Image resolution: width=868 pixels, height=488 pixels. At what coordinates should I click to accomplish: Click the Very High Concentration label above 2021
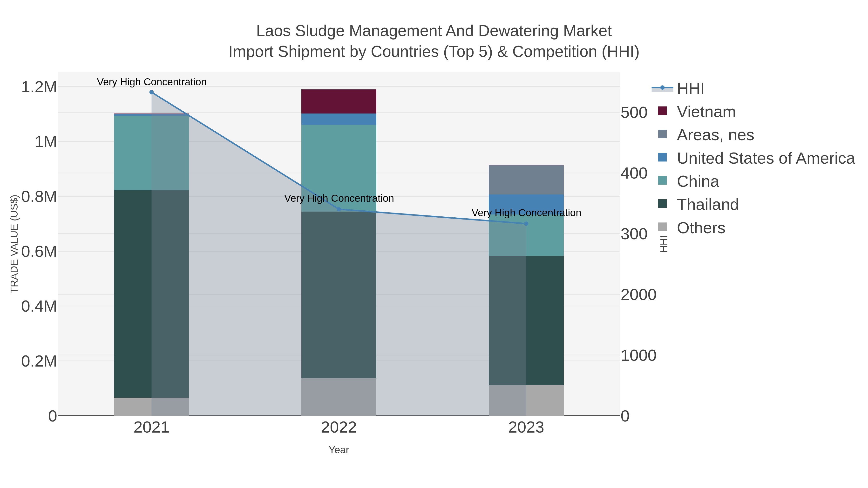(152, 82)
